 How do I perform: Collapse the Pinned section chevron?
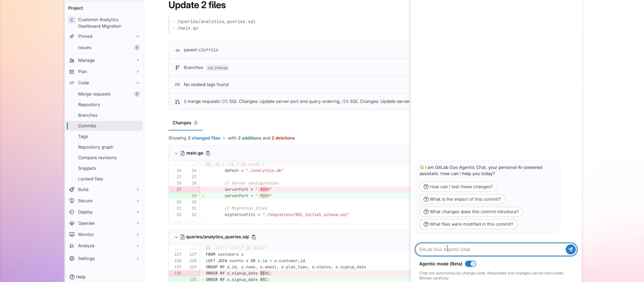[x=138, y=36]
